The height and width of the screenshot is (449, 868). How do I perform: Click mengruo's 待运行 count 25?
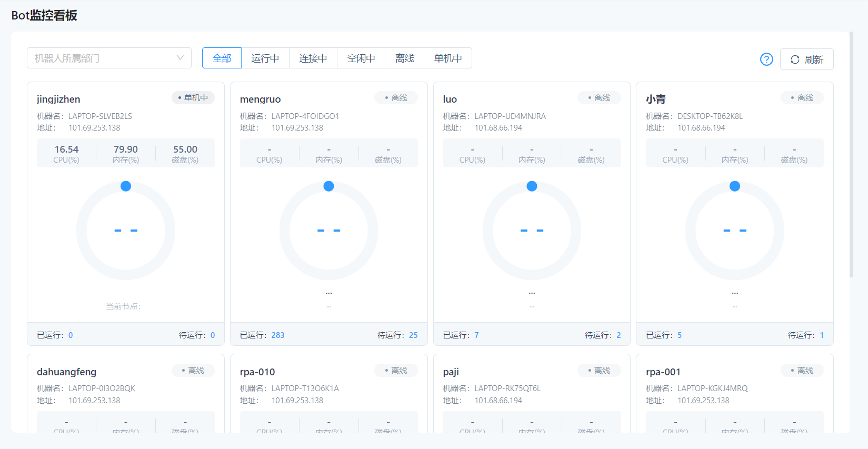[413, 335]
